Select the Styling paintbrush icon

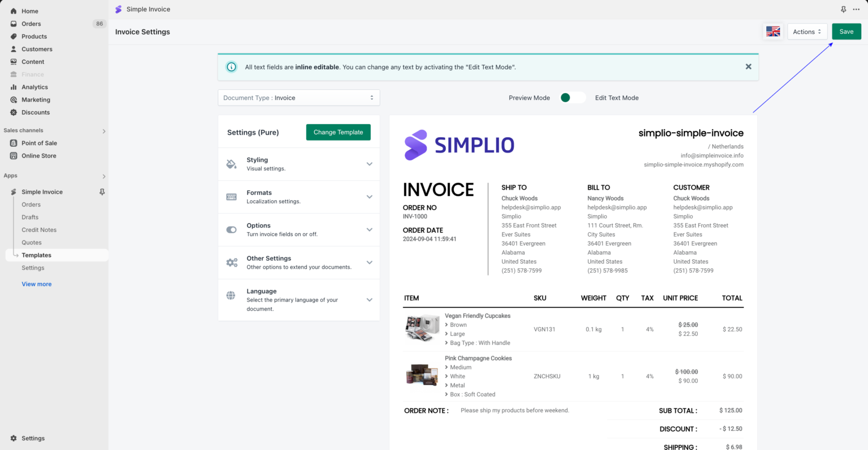pos(231,164)
